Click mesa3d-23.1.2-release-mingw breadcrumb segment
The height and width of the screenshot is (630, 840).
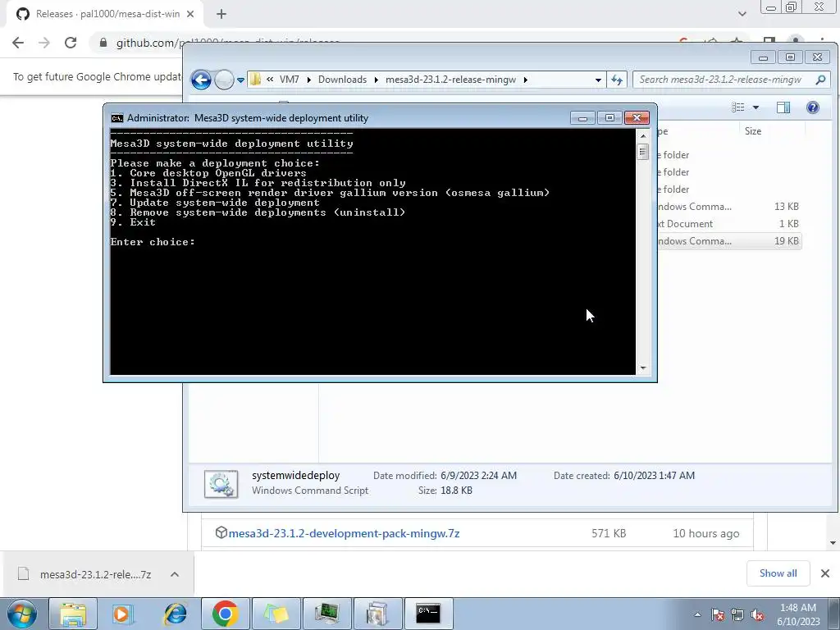click(450, 80)
